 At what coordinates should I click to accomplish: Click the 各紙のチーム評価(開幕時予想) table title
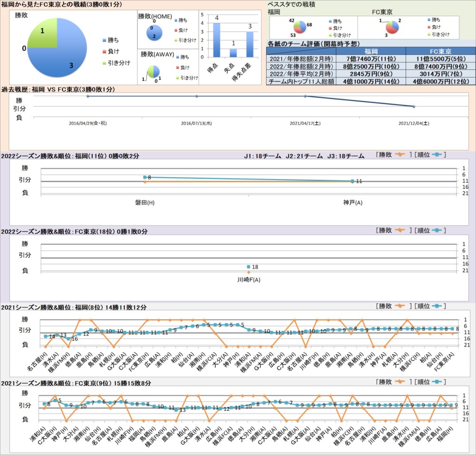(x=314, y=44)
